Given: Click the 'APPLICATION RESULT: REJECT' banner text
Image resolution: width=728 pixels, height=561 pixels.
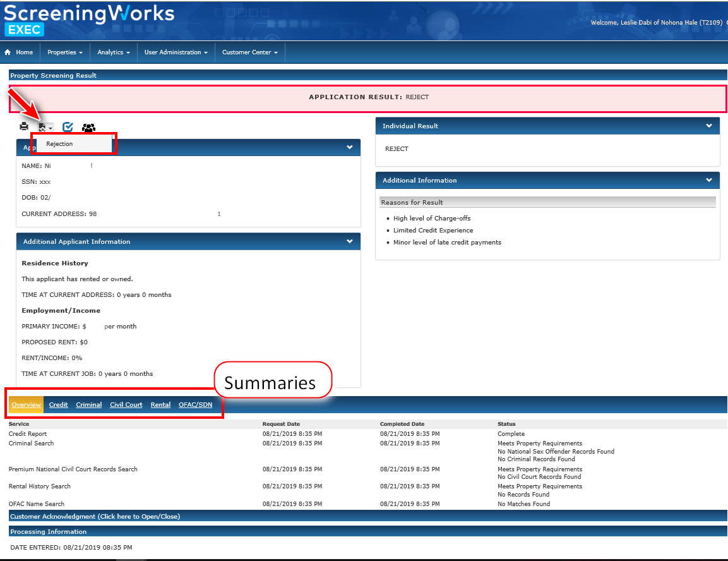Looking at the screenshot, I should click(x=369, y=97).
